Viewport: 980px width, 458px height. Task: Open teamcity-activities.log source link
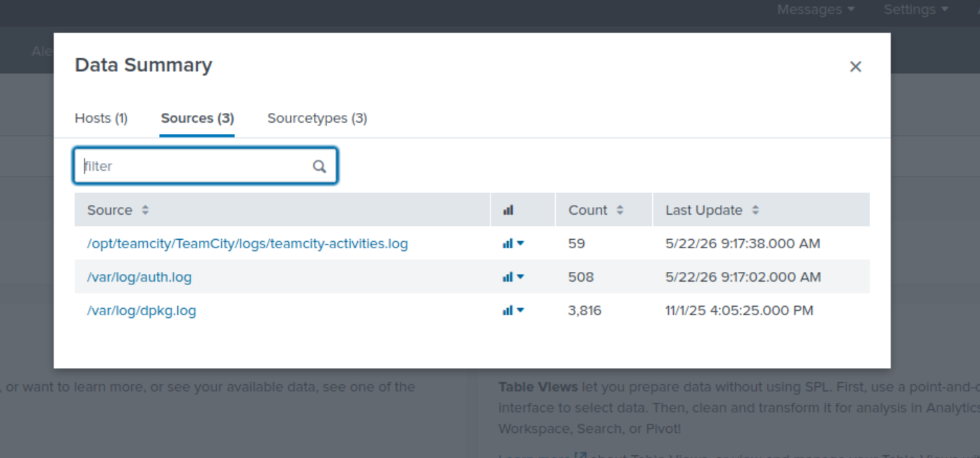[248, 243]
